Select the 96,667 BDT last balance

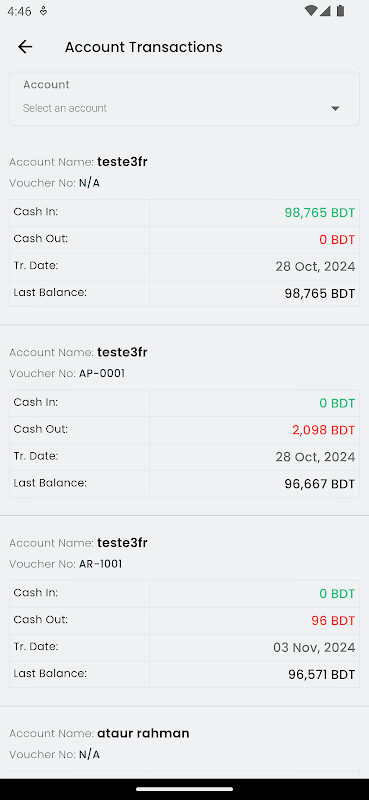[319, 484]
